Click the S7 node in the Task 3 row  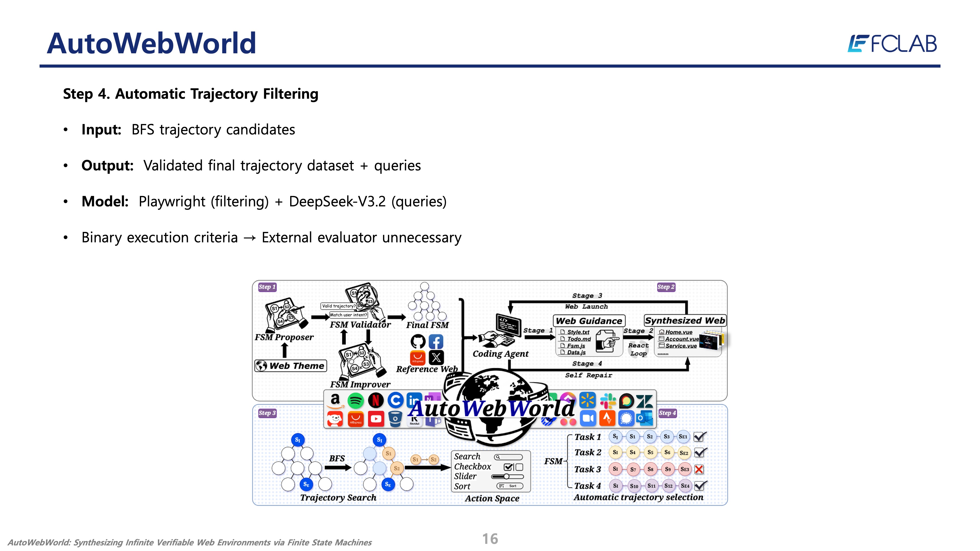coord(633,469)
